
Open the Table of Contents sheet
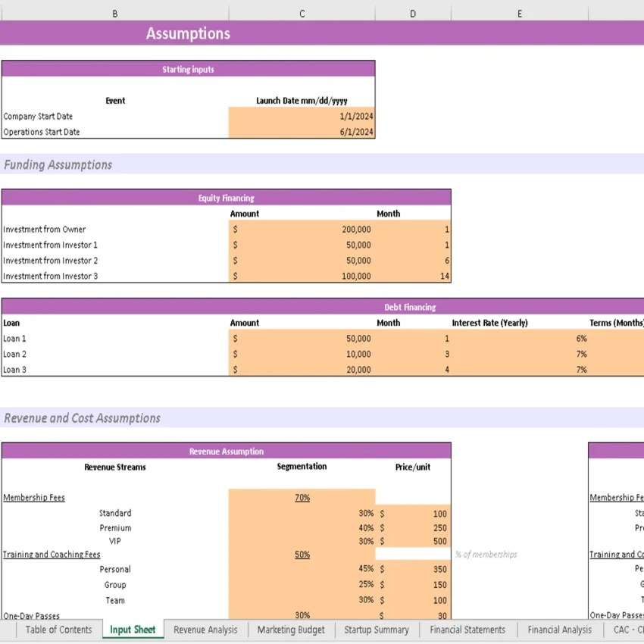(58, 630)
